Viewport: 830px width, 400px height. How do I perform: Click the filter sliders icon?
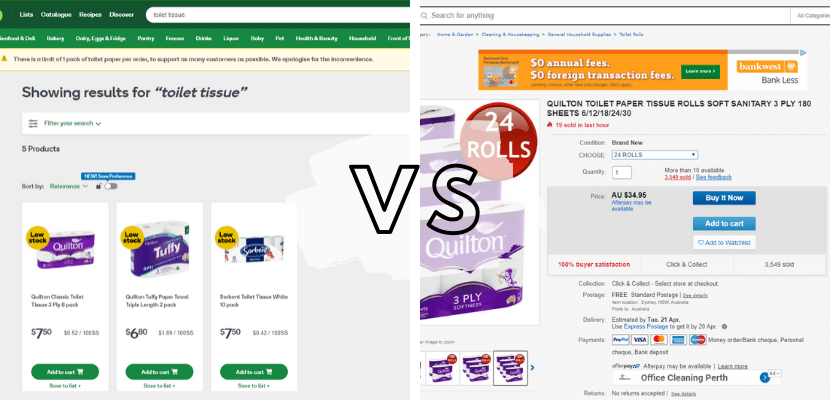[33, 123]
